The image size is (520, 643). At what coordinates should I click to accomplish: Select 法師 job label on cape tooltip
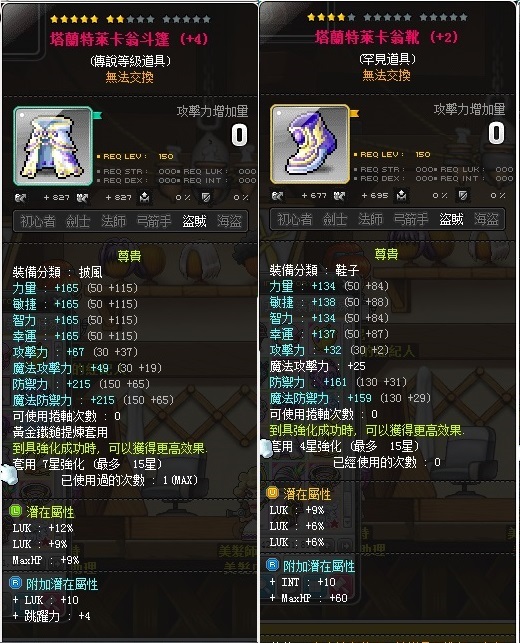(114, 221)
